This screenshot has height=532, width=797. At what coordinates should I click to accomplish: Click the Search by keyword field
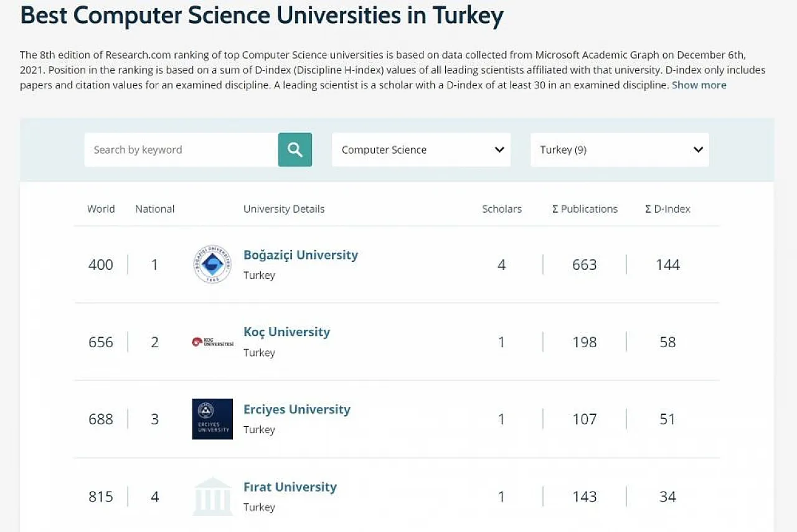181,149
